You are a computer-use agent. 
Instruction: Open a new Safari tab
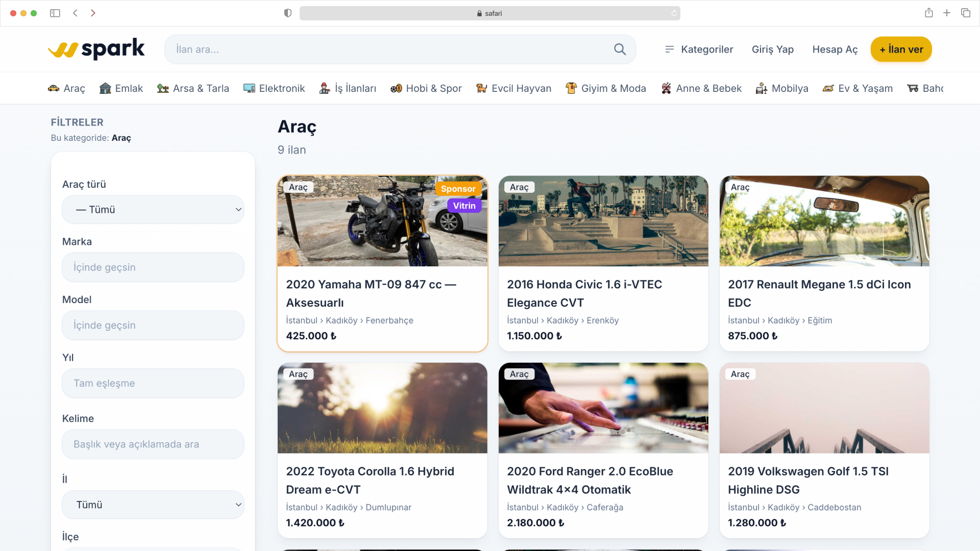pos(947,13)
